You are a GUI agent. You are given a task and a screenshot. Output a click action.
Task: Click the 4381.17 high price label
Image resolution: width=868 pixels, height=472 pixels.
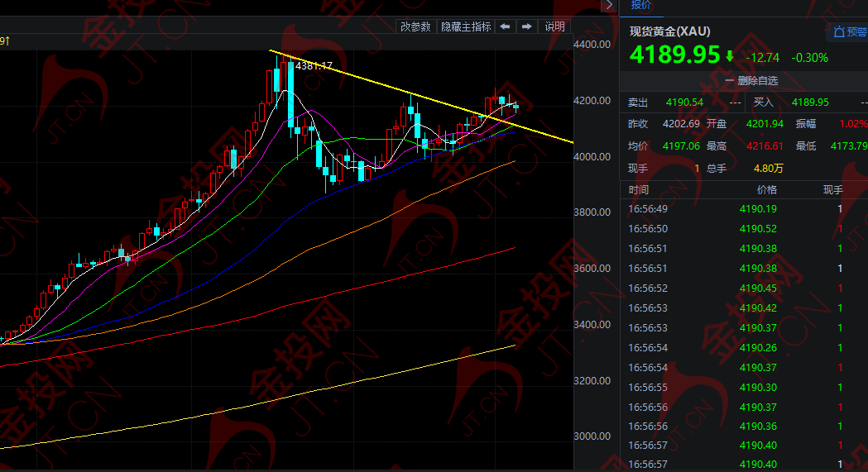(x=314, y=65)
